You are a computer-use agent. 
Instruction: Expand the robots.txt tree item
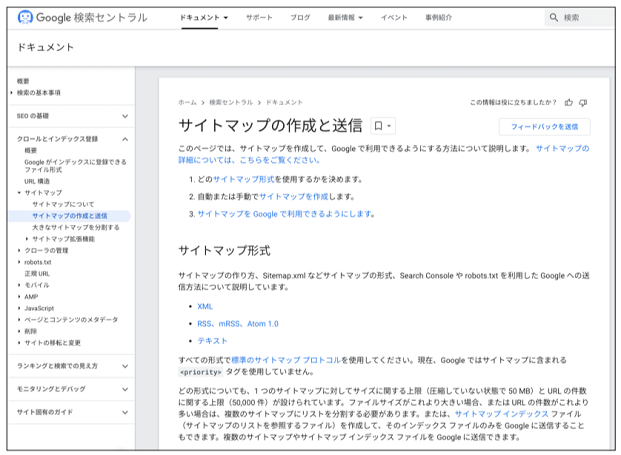pyautogui.click(x=19, y=262)
